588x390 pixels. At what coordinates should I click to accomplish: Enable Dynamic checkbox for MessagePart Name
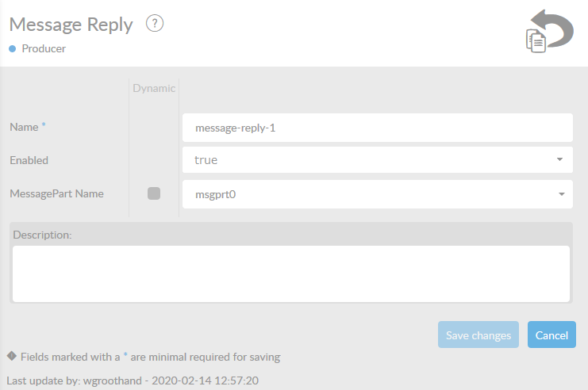154,193
